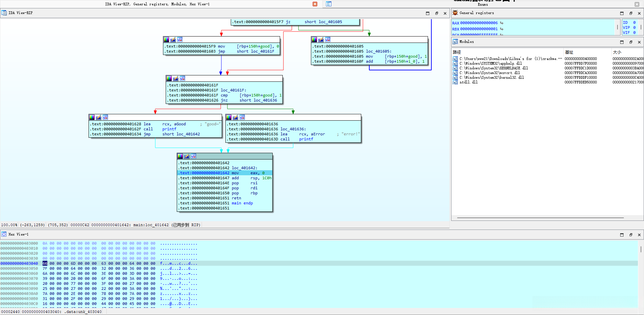The height and width of the screenshot is (315, 644).
Task: Click the jump arrow beside the RBX register
Action: (x=502, y=29)
